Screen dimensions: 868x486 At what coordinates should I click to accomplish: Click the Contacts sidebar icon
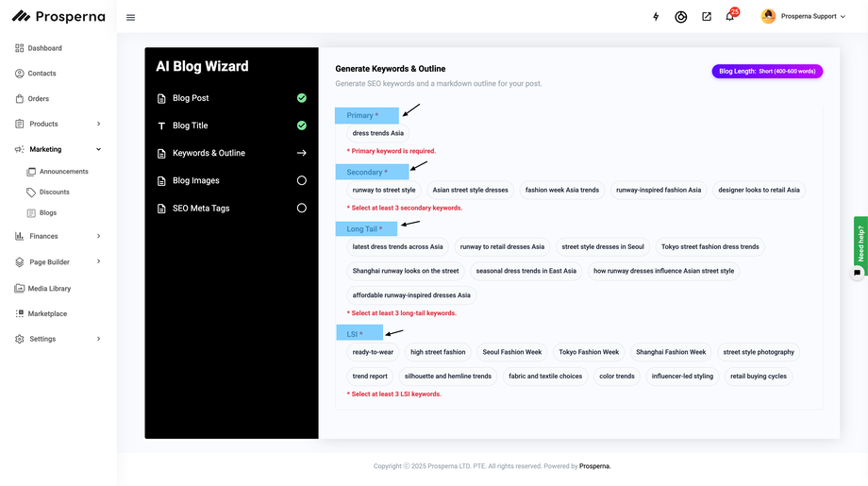click(x=20, y=73)
